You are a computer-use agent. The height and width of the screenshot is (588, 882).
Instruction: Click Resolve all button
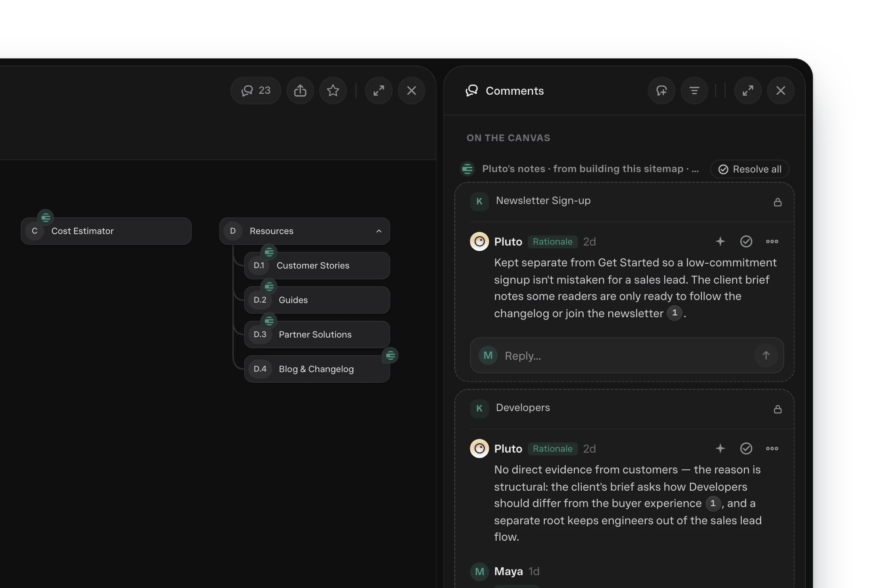coord(750,169)
